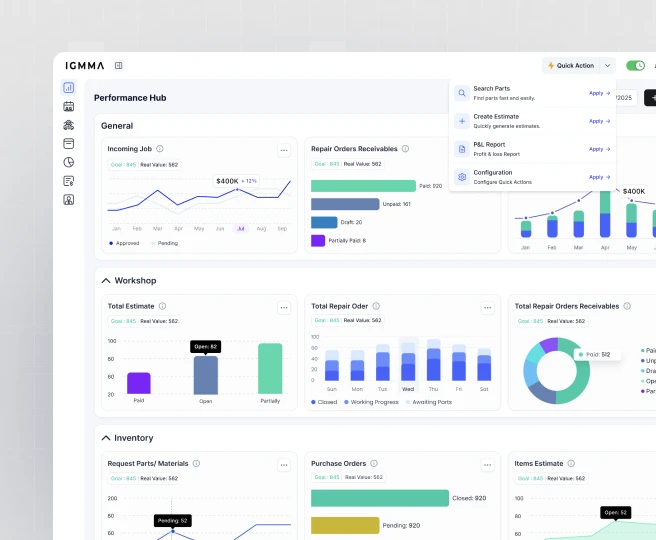Click info icon next to Purchase Orders
Screen dimensions: 656x540
click(x=374, y=463)
